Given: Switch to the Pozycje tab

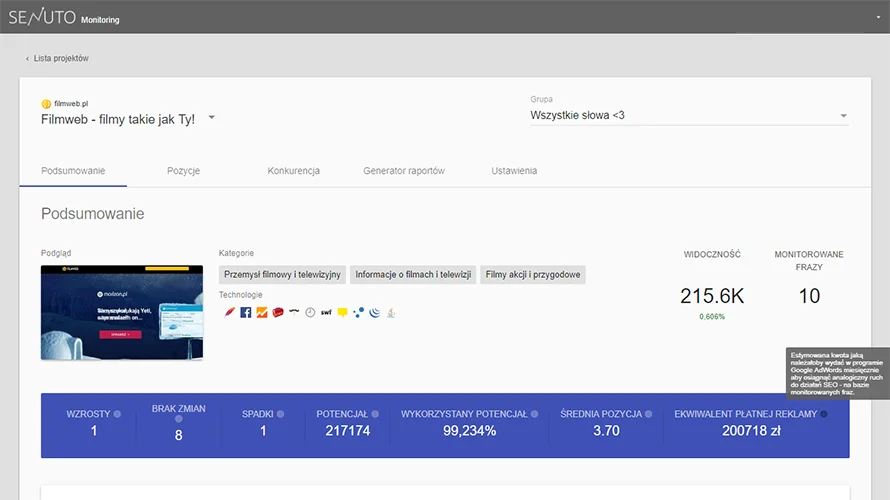Looking at the screenshot, I should pyautogui.click(x=183, y=171).
